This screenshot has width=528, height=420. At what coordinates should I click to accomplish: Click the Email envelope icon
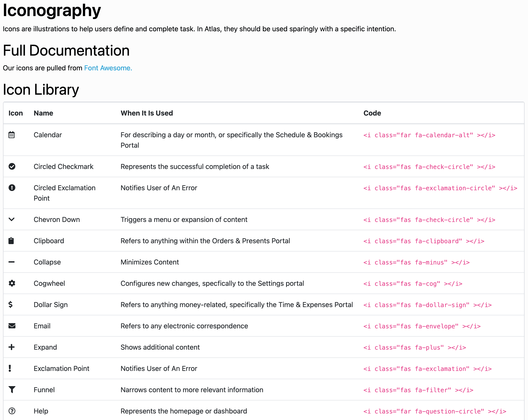(x=12, y=326)
